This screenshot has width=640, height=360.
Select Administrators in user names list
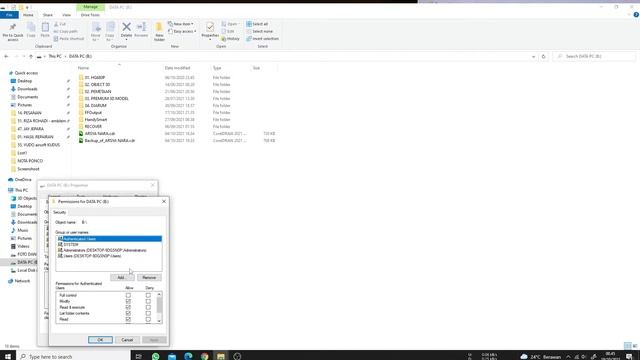(109, 250)
